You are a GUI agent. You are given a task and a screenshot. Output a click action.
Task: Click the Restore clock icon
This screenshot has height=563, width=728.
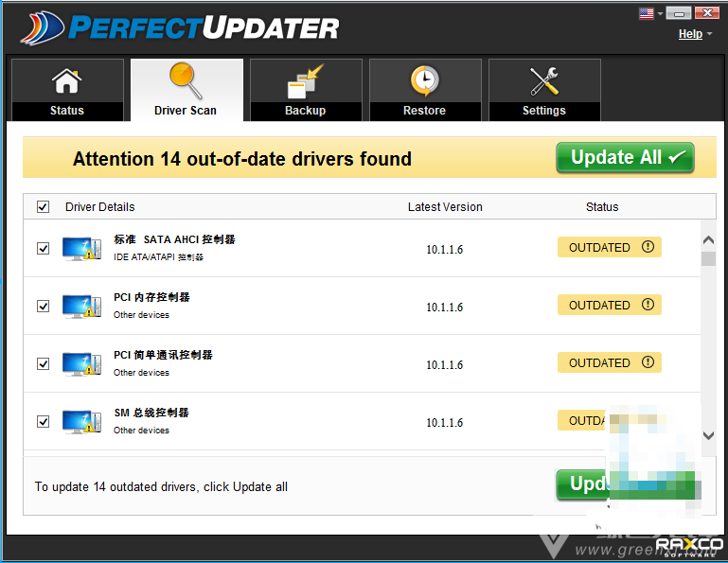424,80
